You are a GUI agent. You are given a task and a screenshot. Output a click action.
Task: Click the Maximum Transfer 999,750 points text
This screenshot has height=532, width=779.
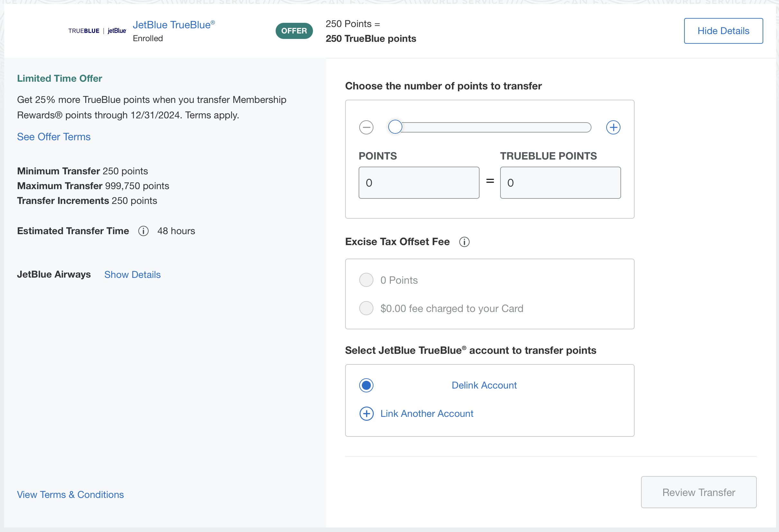click(x=93, y=186)
